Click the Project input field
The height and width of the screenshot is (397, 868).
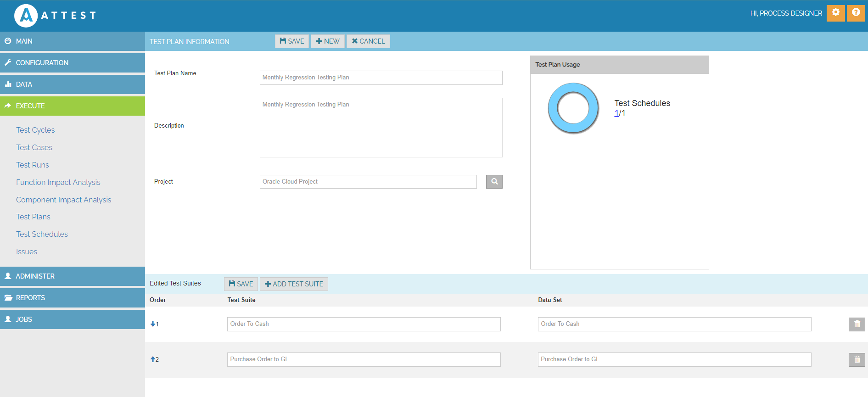368,182
